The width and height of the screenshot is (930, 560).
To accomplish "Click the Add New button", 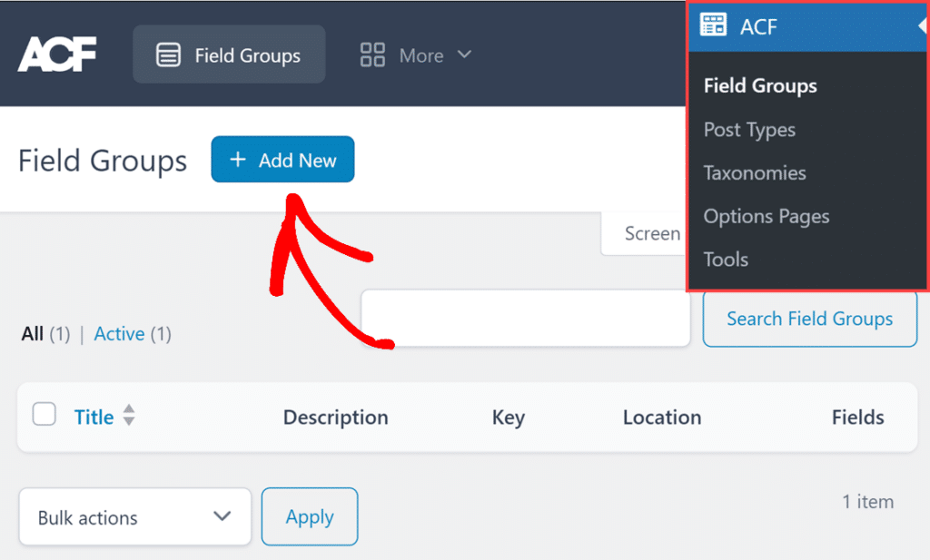I will point(282,159).
